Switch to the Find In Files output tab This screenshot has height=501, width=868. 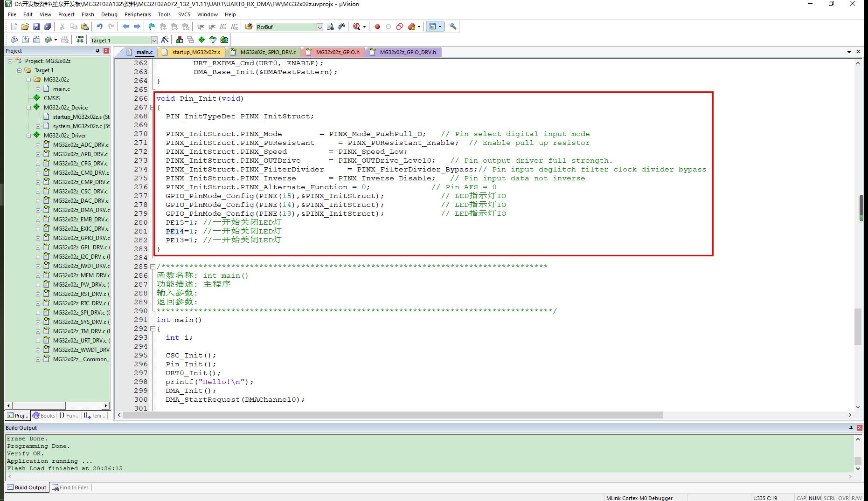(x=70, y=487)
